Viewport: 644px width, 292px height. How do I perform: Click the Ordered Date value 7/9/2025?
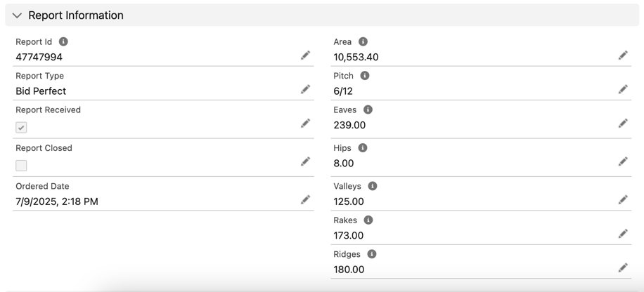click(x=57, y=201)
